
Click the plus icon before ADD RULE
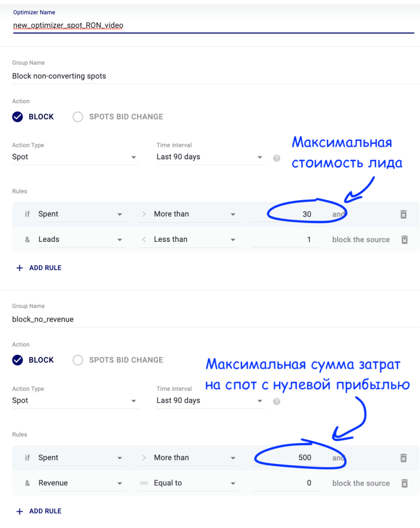pyautogui.click(x=19, y=268)
